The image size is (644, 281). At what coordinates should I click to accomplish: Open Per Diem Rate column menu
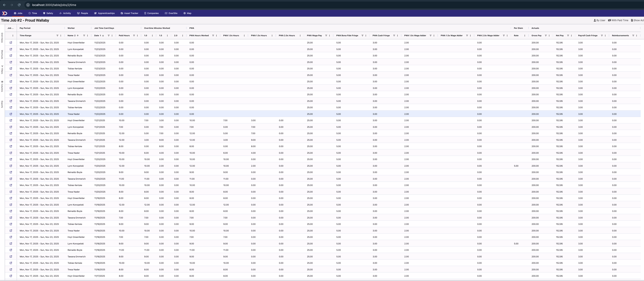coord(525,35)
